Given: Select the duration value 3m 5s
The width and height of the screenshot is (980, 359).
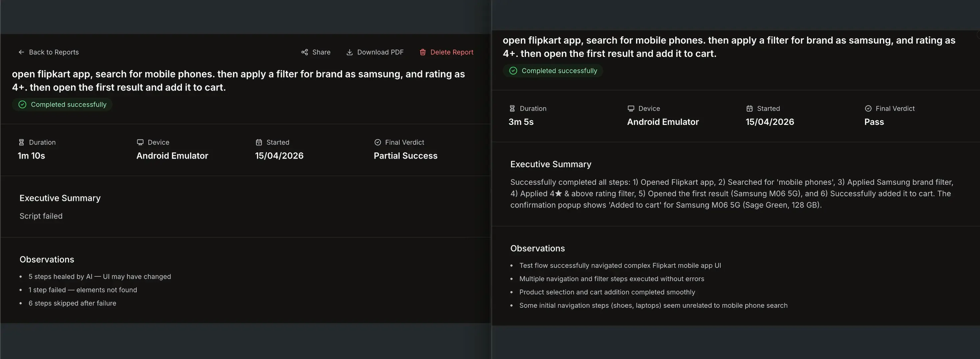Looking at the screenshot, I should click(521, 122).
